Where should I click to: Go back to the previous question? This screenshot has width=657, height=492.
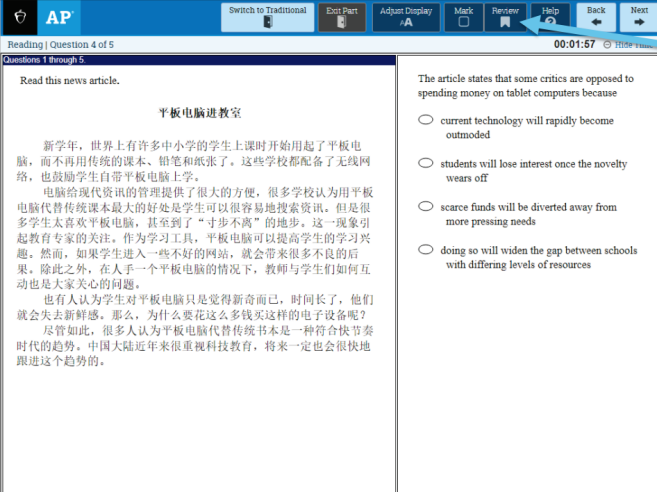[596, 17]
